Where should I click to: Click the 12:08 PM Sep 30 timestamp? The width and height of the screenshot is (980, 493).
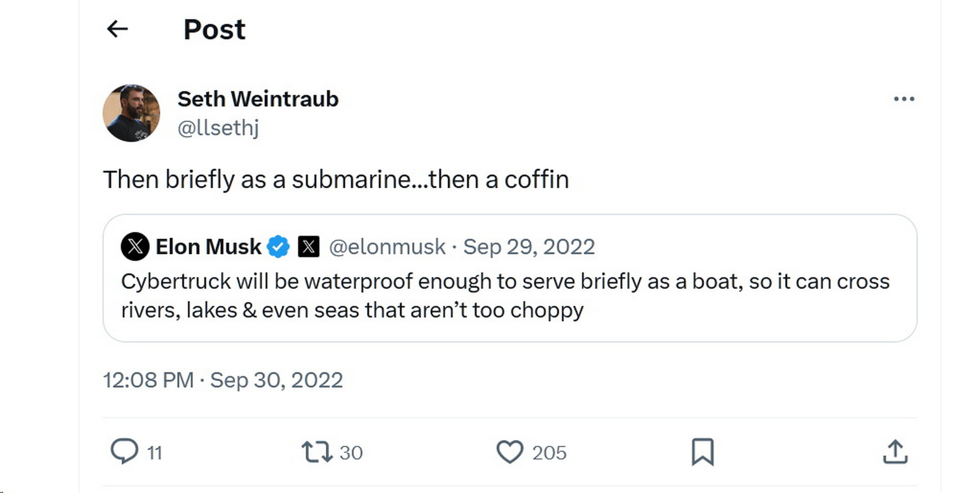(223, 380)
